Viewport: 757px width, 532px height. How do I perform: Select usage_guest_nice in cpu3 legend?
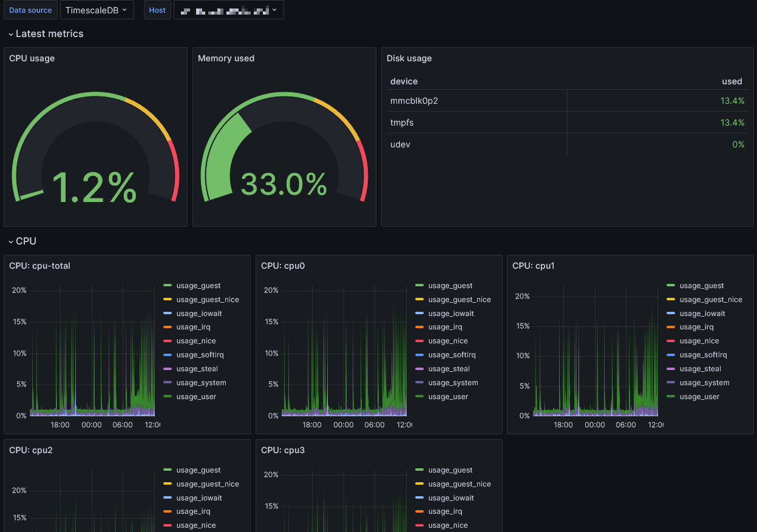point(460,484)
